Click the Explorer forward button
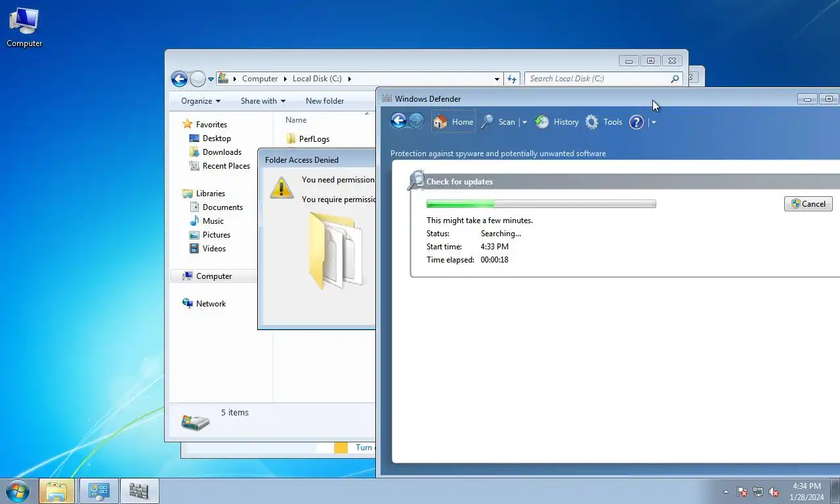Viewport: 840px width, 504px height. (198, 79)
